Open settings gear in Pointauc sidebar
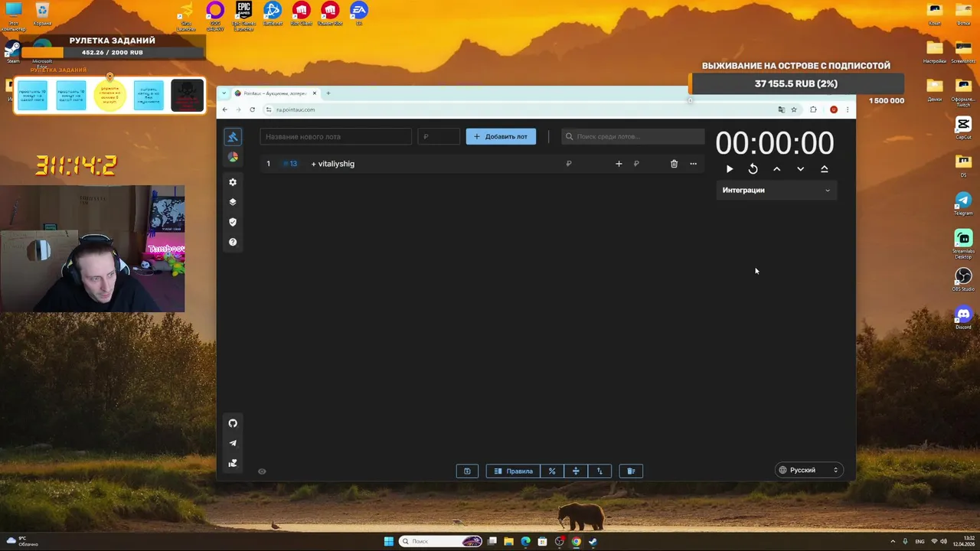This screenshot has height=551, width=980. (x=233, y=182)
